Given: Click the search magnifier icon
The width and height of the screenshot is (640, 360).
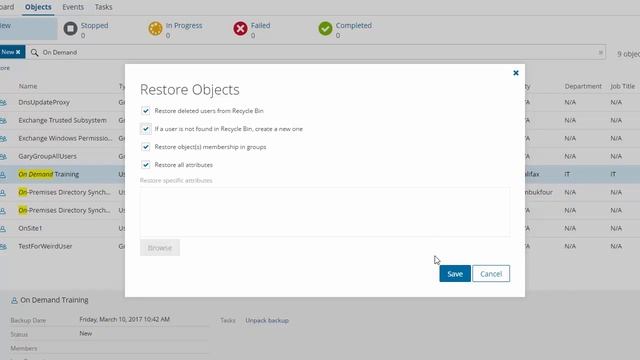Looking at the screenshot, I should 35,52.
